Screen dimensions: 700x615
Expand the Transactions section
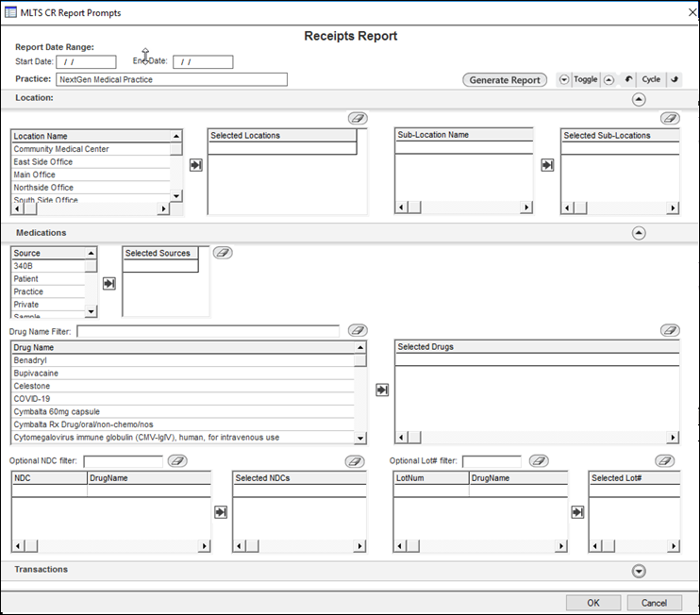[639, 571]
